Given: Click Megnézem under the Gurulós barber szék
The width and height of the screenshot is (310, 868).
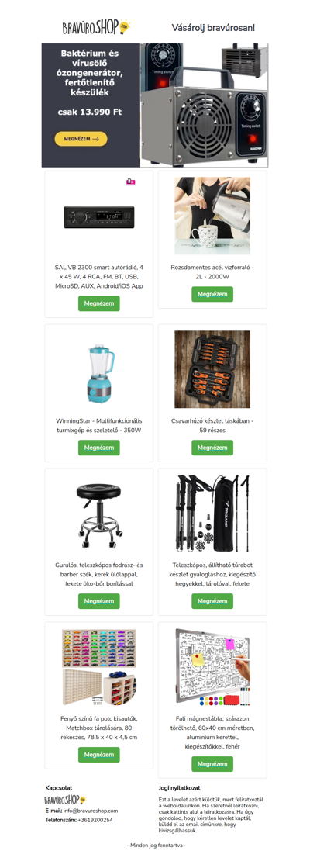Looking at the screenshot, I should (99, 600).
